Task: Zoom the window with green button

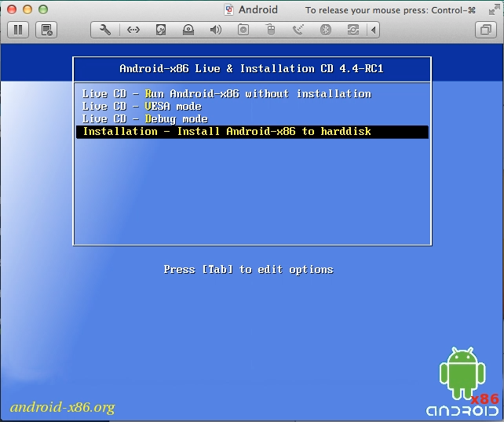Action: click(43, 9)
